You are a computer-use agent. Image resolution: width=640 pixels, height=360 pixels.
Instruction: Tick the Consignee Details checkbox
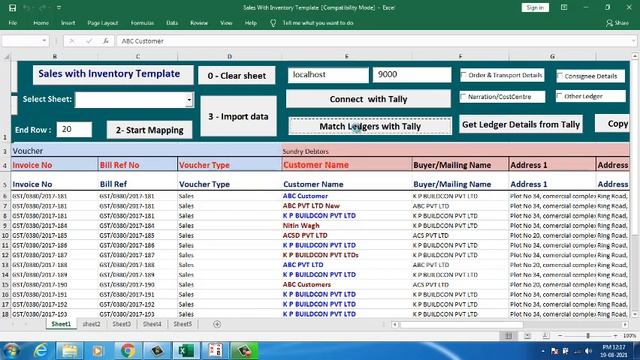click(x=560, y=76)
